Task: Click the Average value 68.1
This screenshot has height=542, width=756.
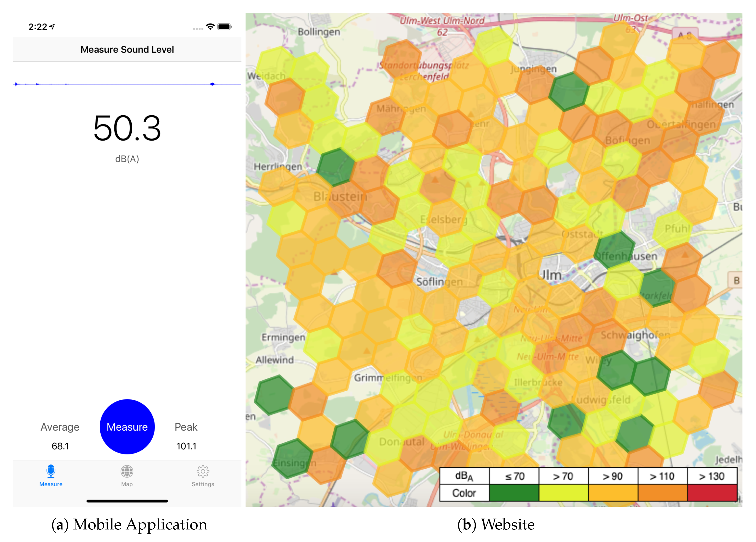Action: coord(60,446)
